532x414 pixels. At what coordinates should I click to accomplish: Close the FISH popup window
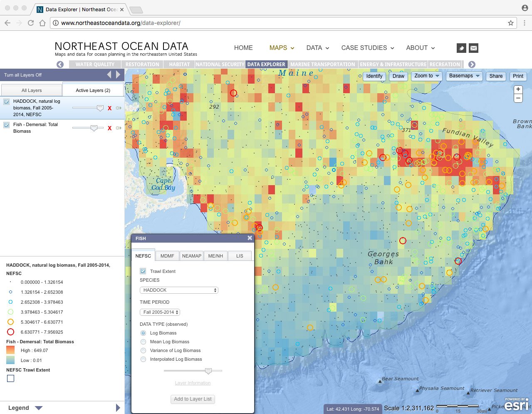tap(250, 238)
